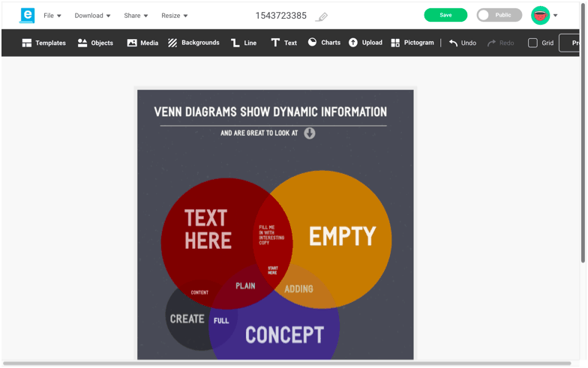This screenshot has height=368, width=588.
Task: Click the green Save button
Action: [x=445, y=15]
